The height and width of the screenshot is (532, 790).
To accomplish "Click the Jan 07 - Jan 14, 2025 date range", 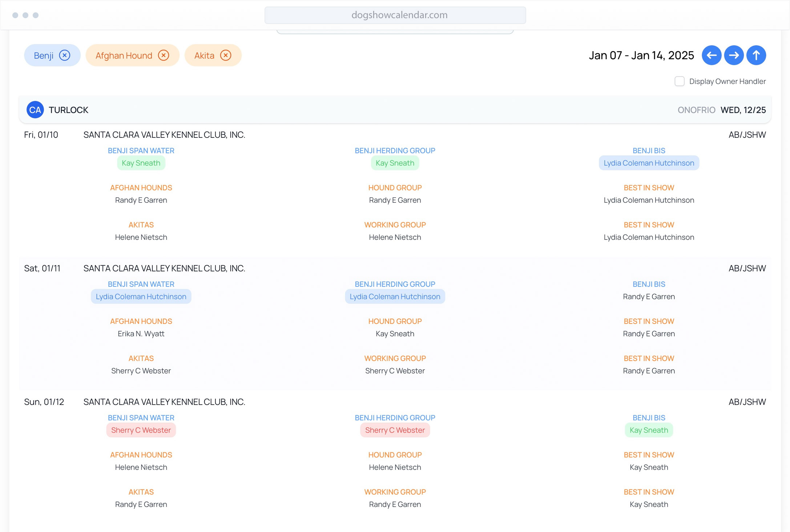I will click(641, 55).
